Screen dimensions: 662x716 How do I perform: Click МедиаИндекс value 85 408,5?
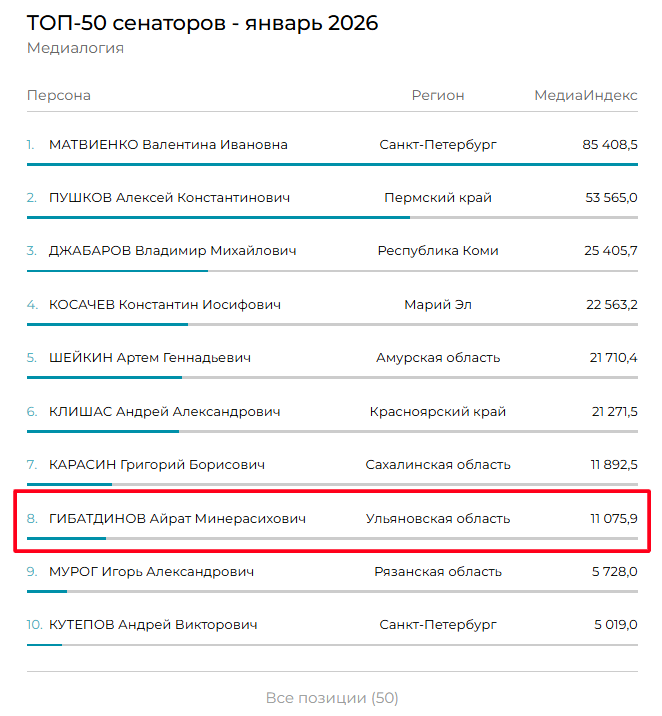pyautogui.click(x=609, y=145)
